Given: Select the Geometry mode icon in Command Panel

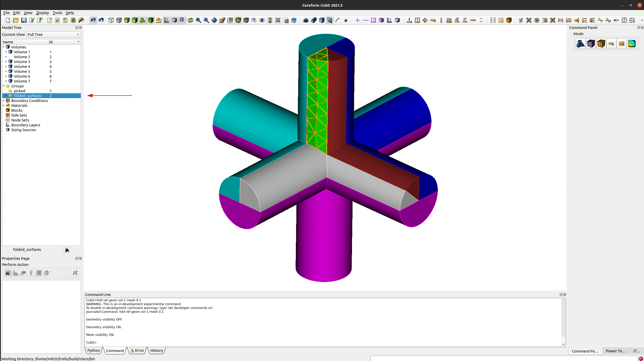Looking at the screenshot, I should pos(580,44).
